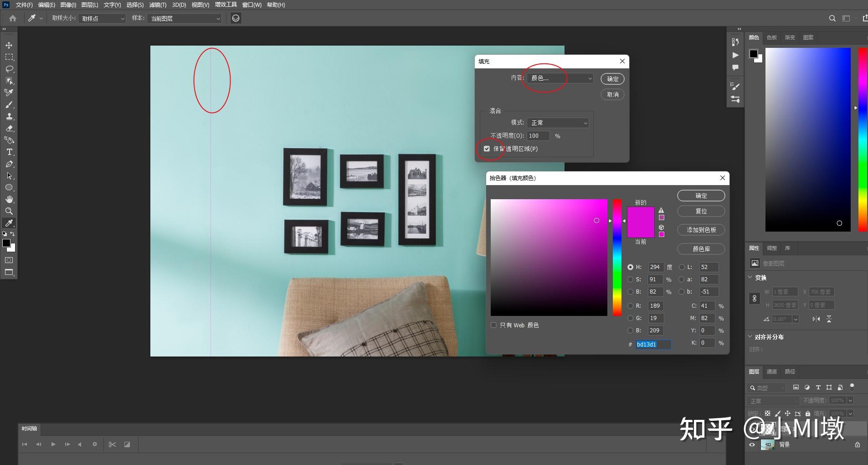Hide the 背景 layer with its eye icon
The image size is (868, 465).
[x=752, y=445]
